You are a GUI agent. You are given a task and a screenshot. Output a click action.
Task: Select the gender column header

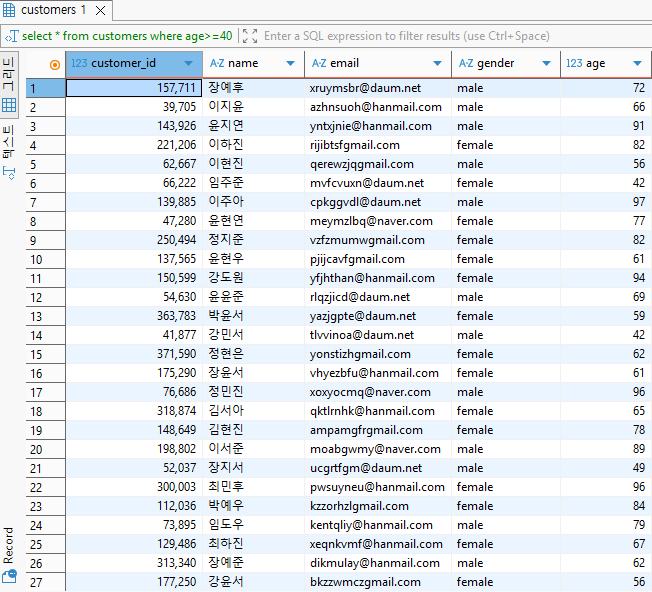pyautogui.click(x=506, y=64)
